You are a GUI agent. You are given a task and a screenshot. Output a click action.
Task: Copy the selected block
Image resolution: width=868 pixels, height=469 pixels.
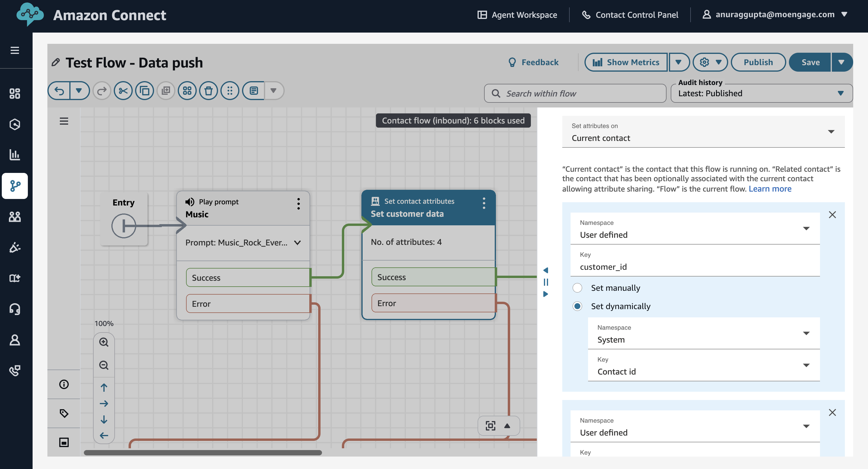(x=145, y=91)
